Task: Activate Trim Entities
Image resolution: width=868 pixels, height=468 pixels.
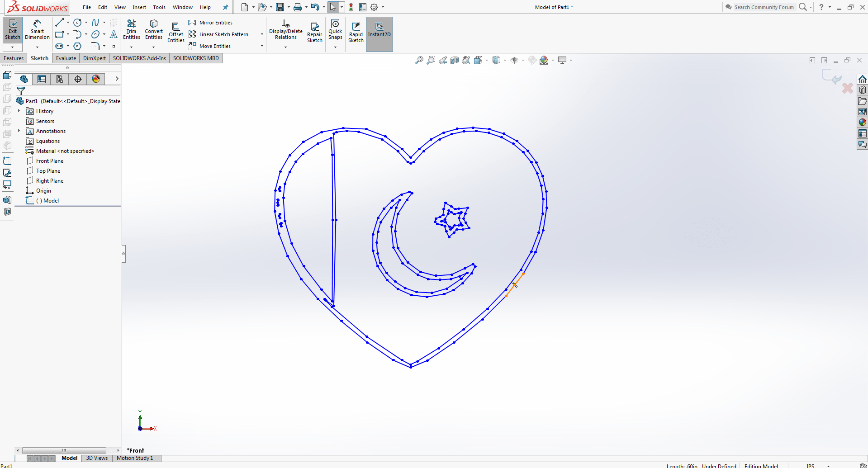Action: 132,29
